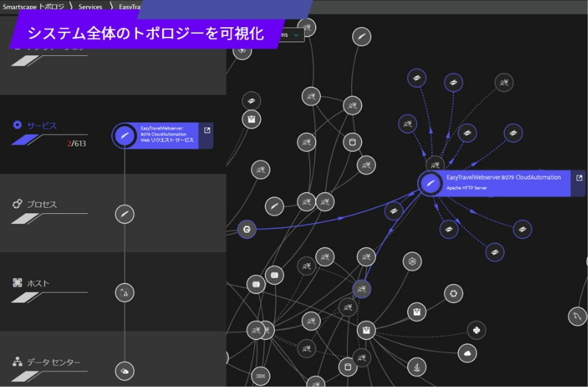Image resolution: width=588 pixels, height=387 pixels.
Task: Select the Apache feather node right of the 'ms' dropdown
Action: click(x=362, y=37)
